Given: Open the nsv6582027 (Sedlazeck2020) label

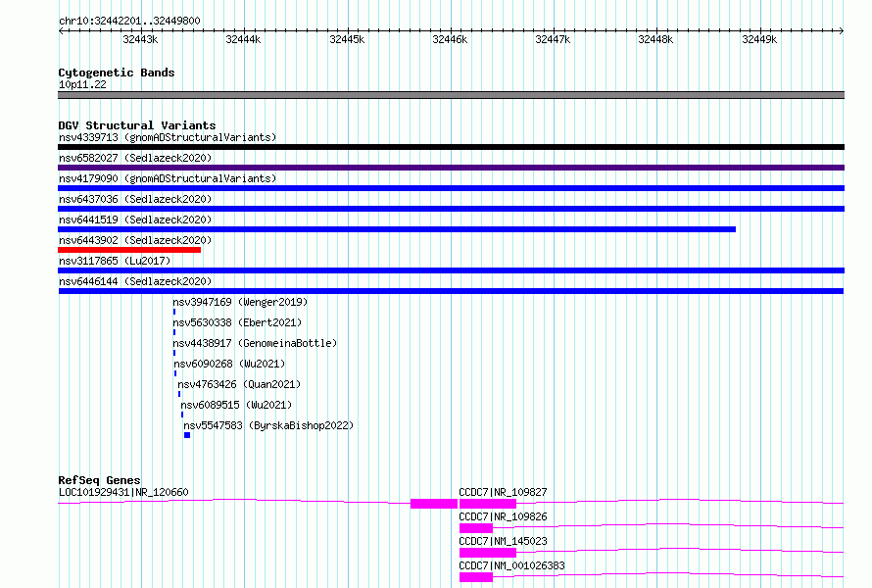Looking at the screenshot, I should point(135,158).
